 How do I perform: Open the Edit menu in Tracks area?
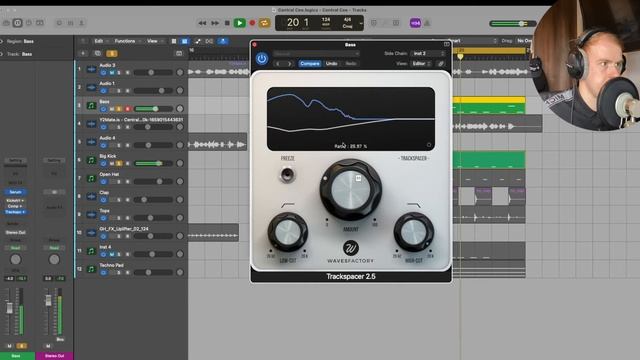coord(99,41)
